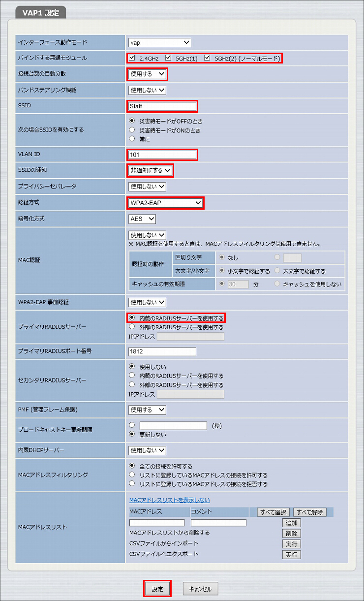Screen dimensions: 364x601
Task: Open the 暗号化方式 dropdown showing AES
Action: pos(142,219)
